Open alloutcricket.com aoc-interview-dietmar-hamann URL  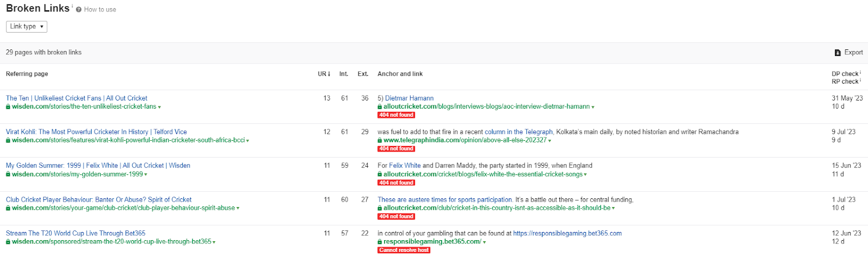pos(487,106)
